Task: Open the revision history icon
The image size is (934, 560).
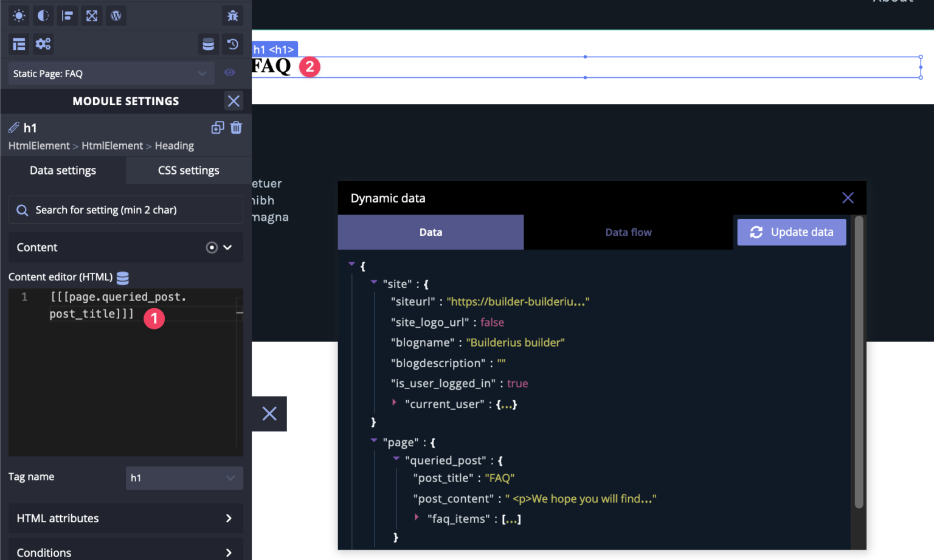Action: 233,44
